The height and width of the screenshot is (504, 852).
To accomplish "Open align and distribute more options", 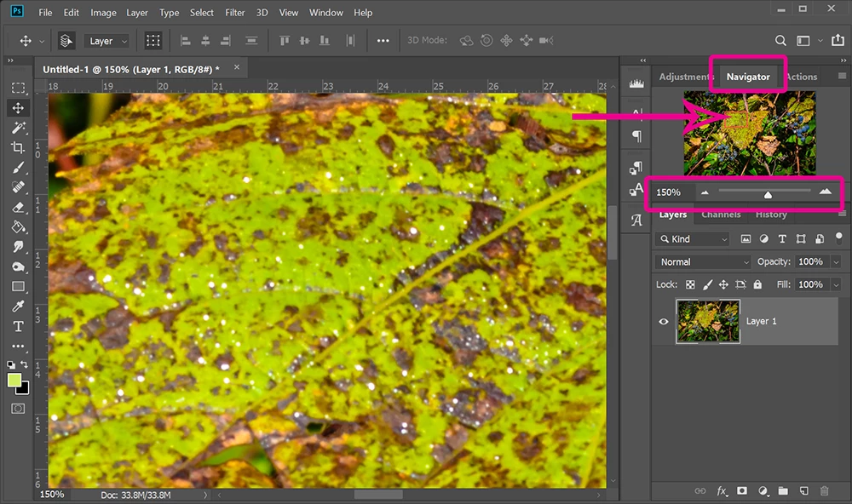I will 383,41.
